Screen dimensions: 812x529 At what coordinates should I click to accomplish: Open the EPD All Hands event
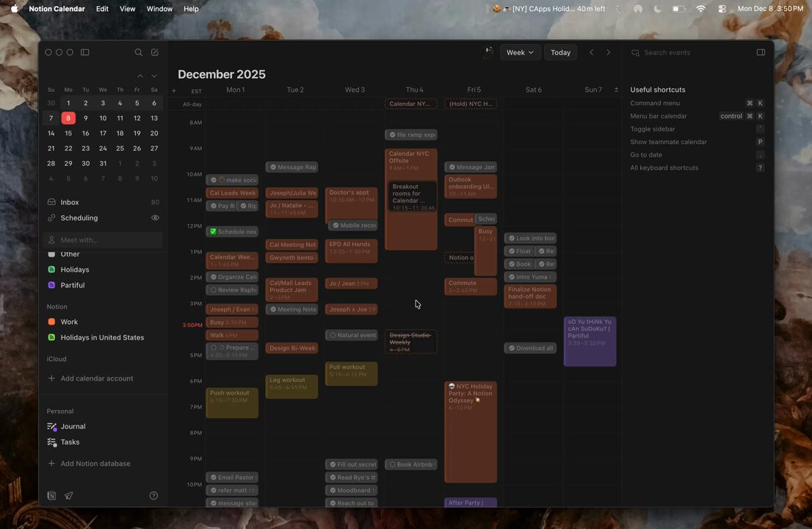tap(351, 251)
